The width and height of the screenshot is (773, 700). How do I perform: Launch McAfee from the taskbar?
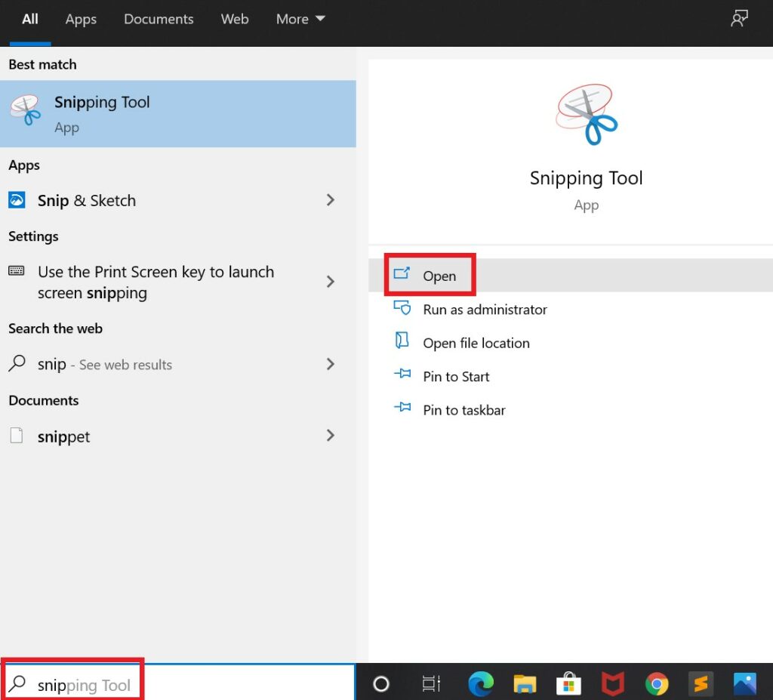(x=612, y=684)
